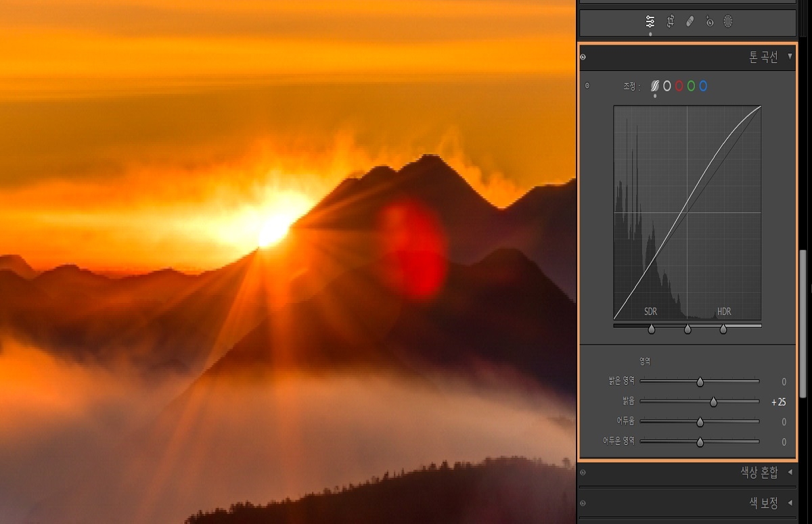
Task: Select the Red Eye correction tool icon
Action: (x=709, y=22)
